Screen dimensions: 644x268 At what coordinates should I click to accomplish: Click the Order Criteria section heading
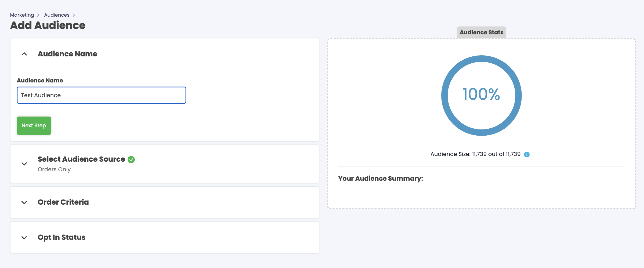click(63, 202)
